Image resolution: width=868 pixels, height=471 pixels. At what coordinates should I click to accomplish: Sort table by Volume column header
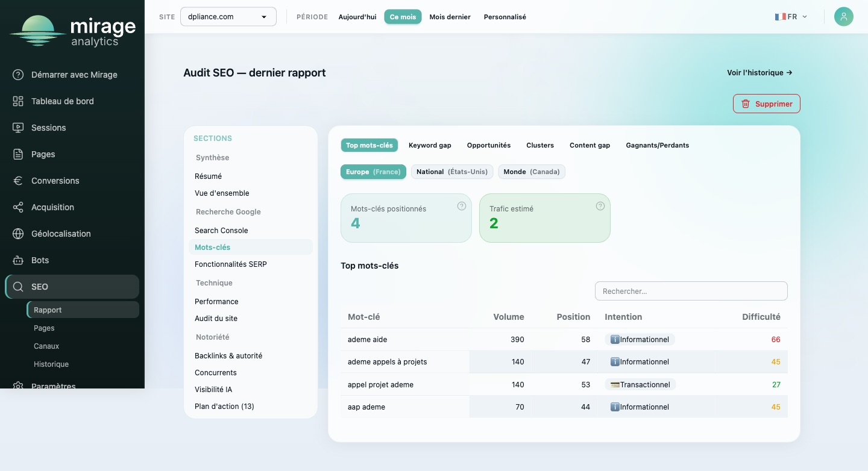point(509,317)
